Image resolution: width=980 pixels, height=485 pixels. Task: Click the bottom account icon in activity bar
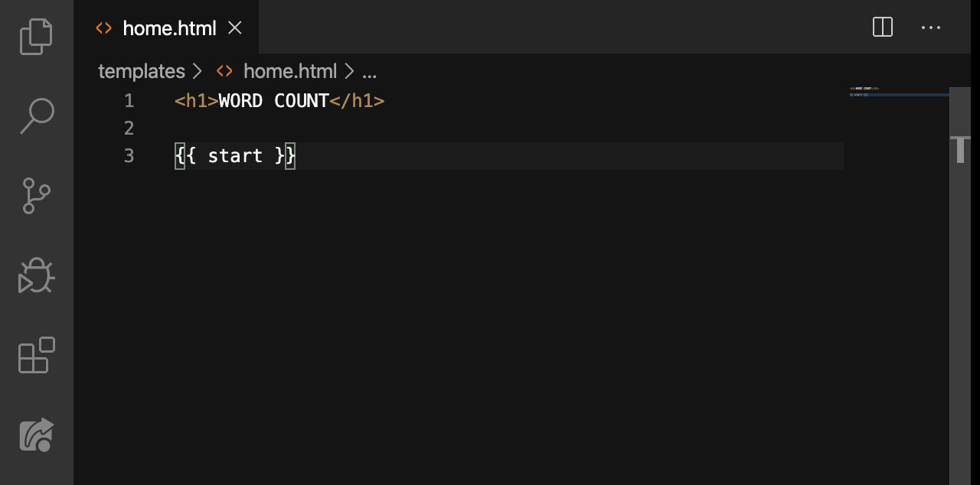36,435
